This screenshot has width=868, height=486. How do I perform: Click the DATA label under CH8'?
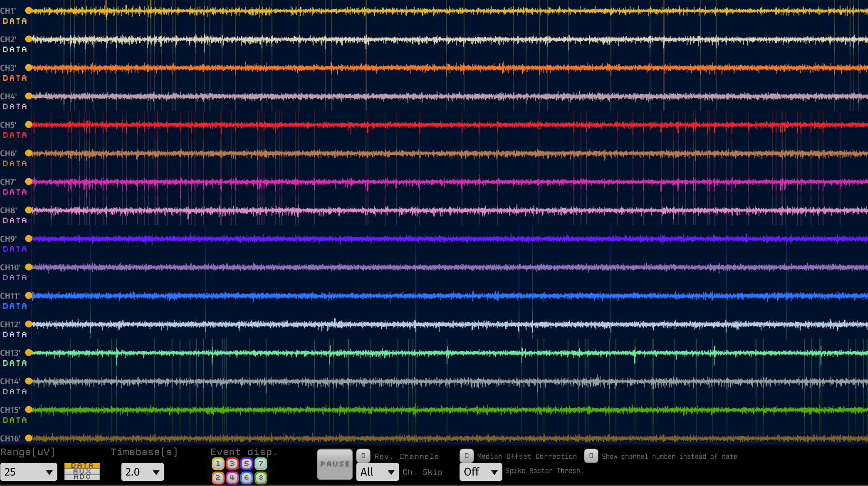(x=15, y=220)
